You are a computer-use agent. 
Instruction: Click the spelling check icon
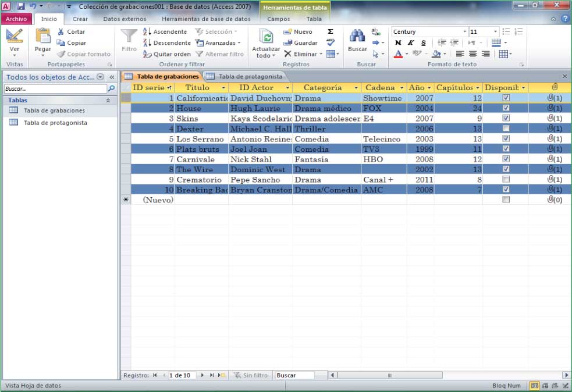coord(331,42)
